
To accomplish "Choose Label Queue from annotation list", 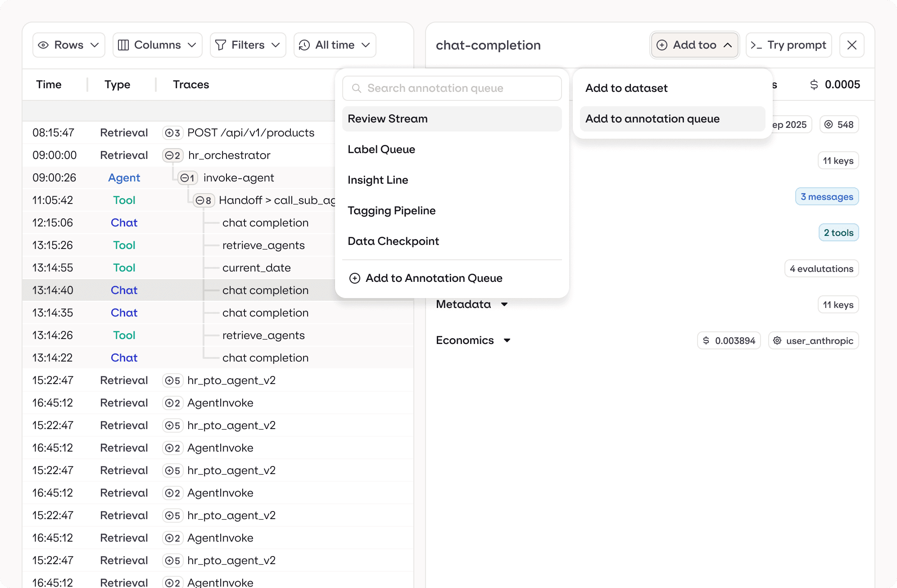I will [381, 149].
